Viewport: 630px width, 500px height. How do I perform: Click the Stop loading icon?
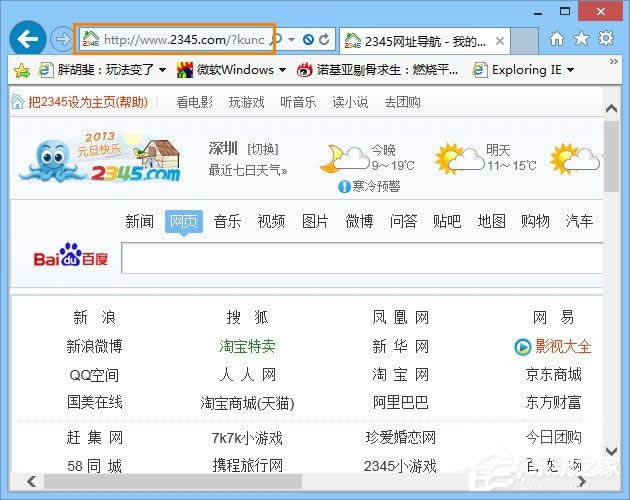click(308, 39)
